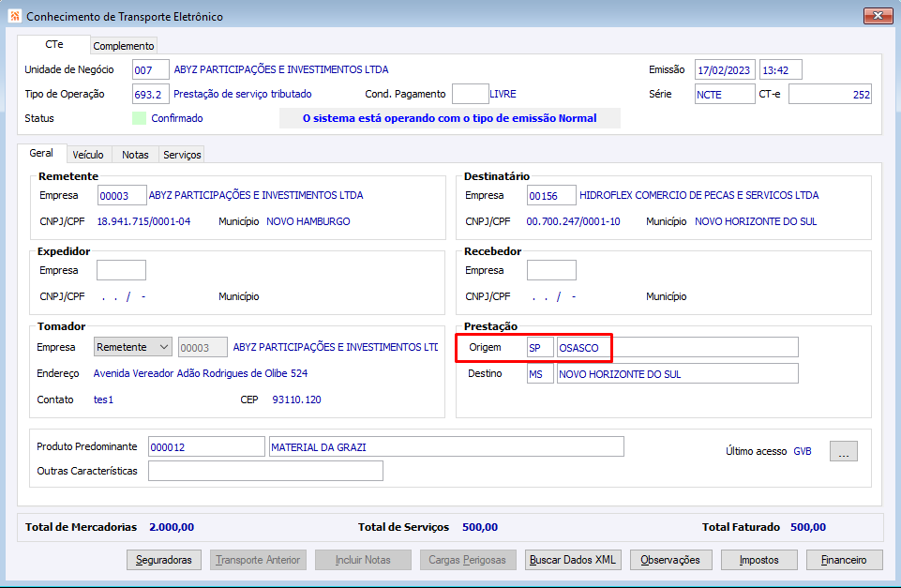
Task: Click the NOVO HAMBURGO município text
Action: tap(308, 221)
